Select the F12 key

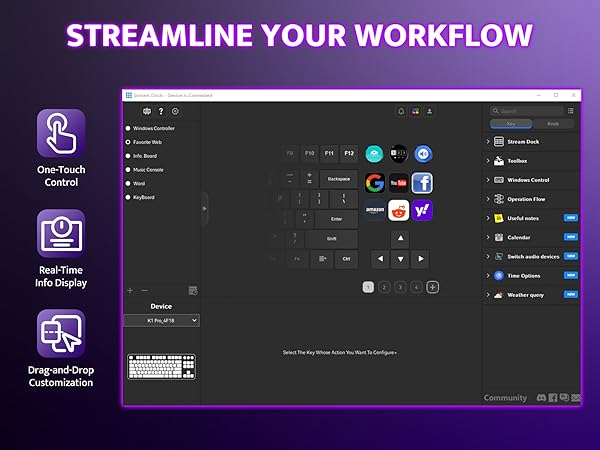(349, 153)
